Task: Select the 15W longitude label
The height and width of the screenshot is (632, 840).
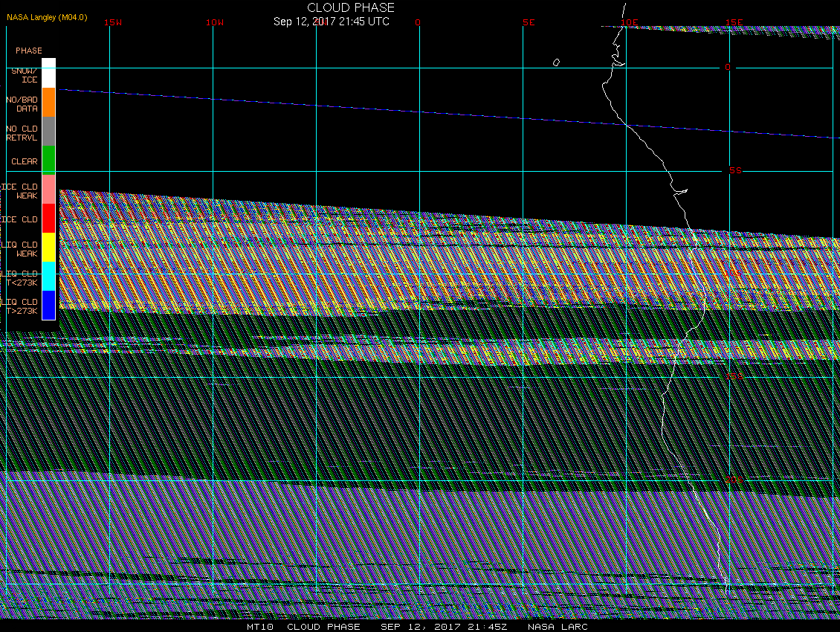Action: (x=112, y=22)
